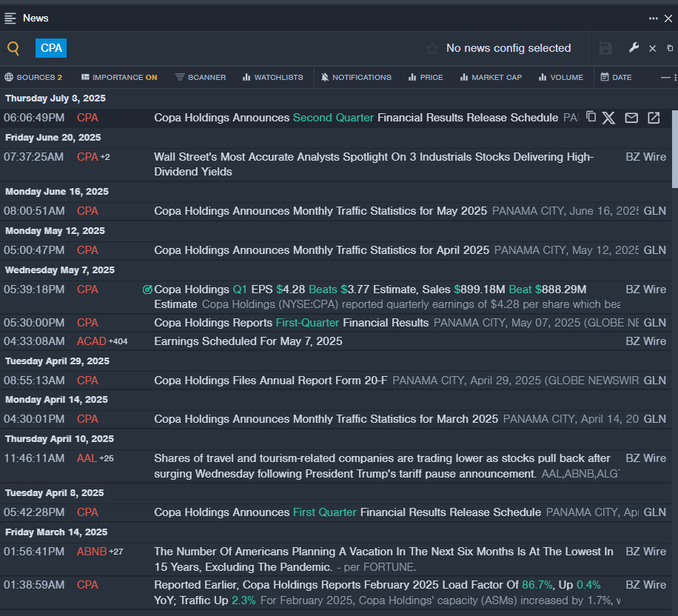678x616 pixels.
Task: Open the Scanner filter
Action: tap(201, 78)
